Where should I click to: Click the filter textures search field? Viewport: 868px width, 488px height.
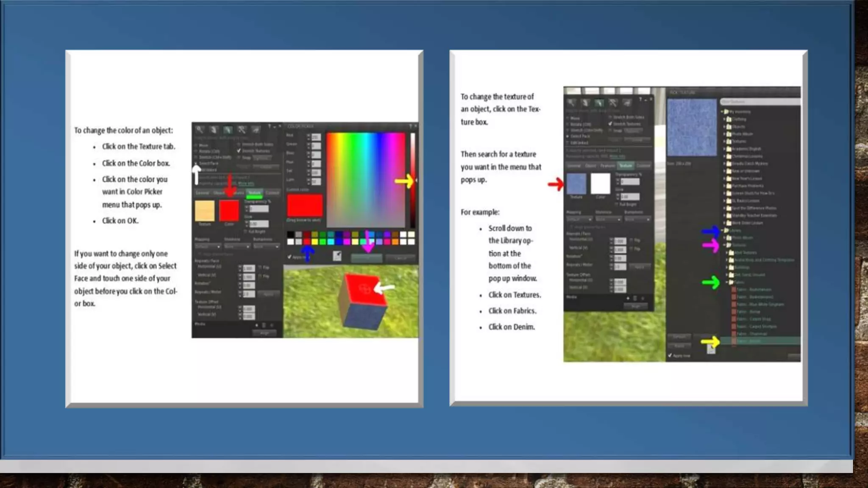tap(759, 102)
